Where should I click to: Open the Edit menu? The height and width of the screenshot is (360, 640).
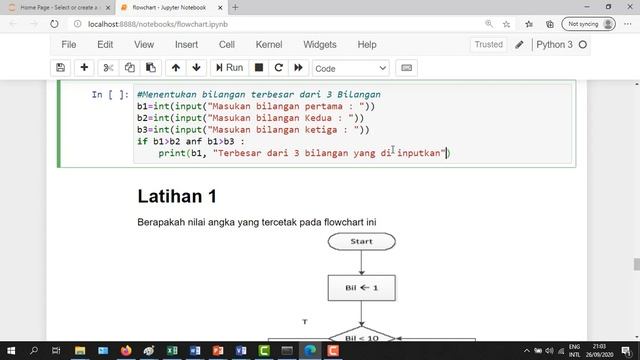click(105, 44)
